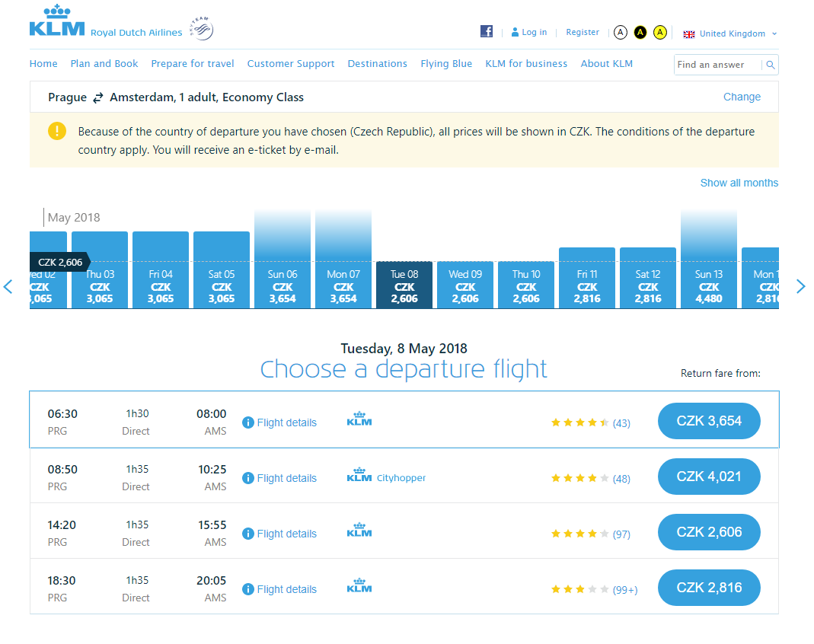Screen dimensions: 814x644
Task: Select Thu 10 date bar
Action: (526, 285)
